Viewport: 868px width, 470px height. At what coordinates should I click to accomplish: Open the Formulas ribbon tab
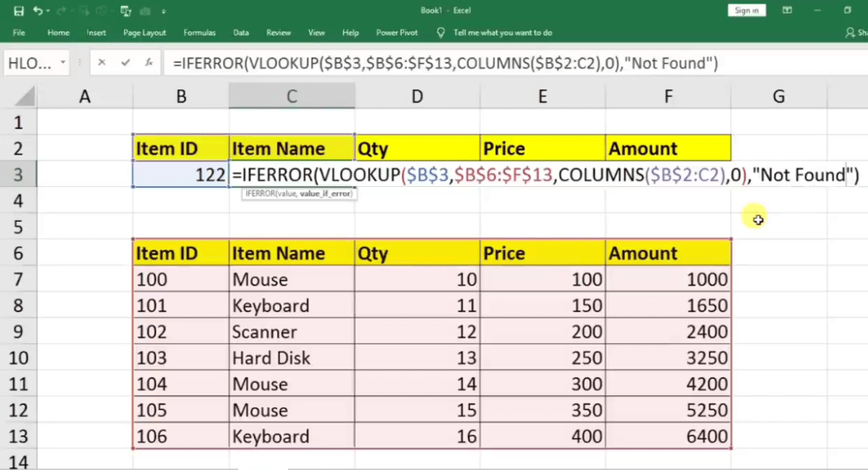(200, 32)
